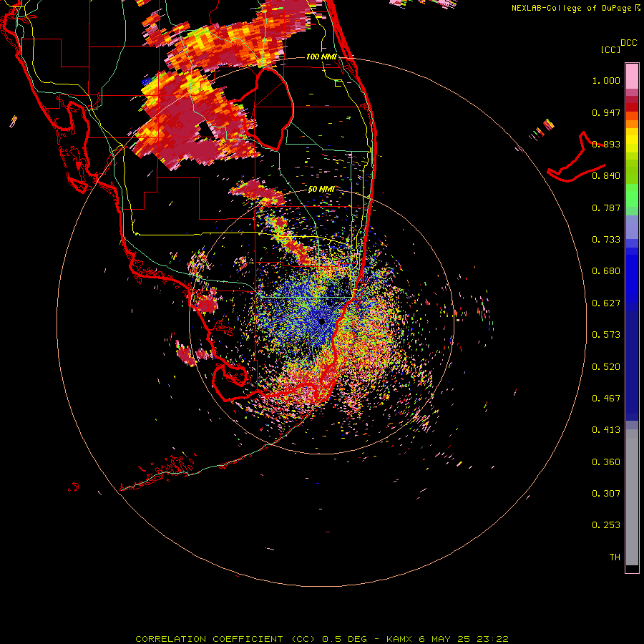Image resolution: width=644 pixels, height=644 pixels.
Task: Click the 0.520 color scale value
Action: [x=606, y=367]
